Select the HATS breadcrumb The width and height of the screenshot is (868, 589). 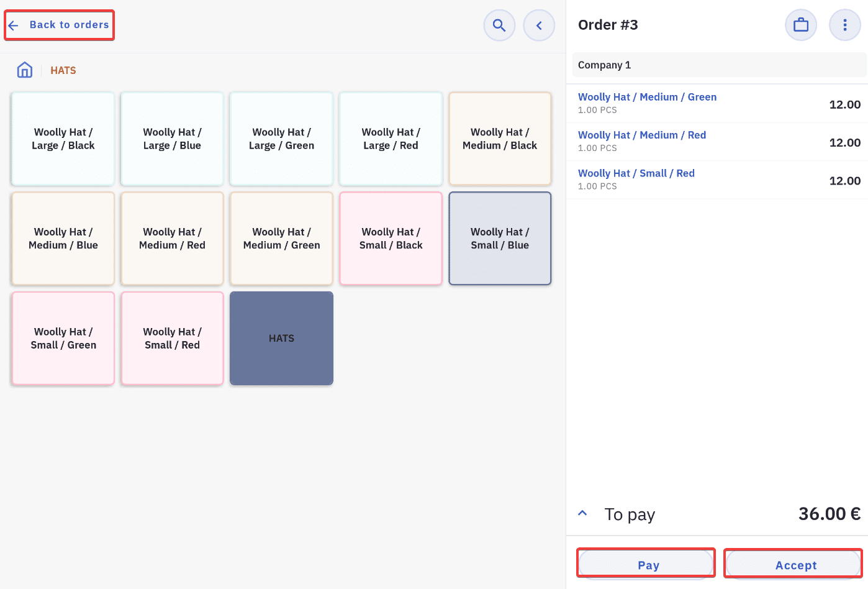click(x=63, y=70)
